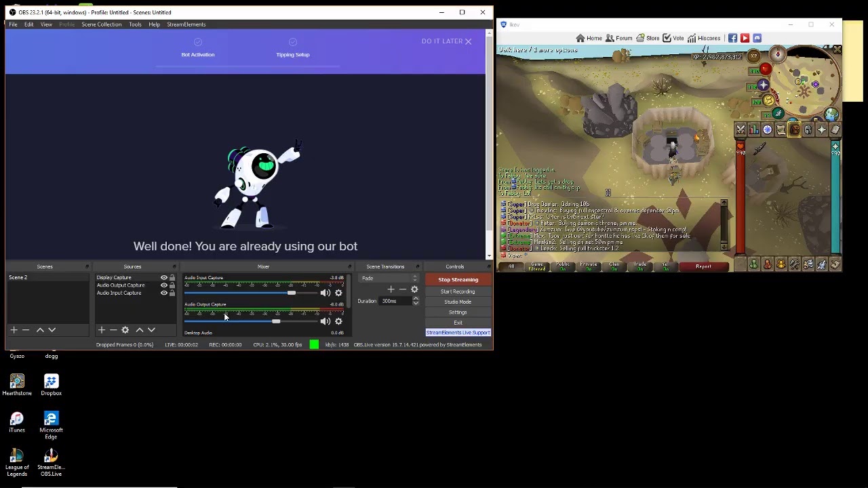Click StreamElements Live Support button
This screenshot has width=868, height=488.
tap(458, 332)
